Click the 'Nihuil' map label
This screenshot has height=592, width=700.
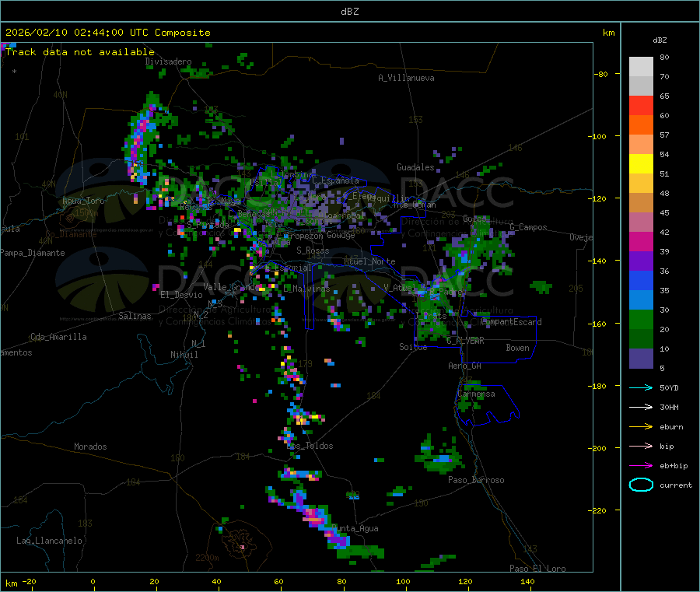point(184,355)
